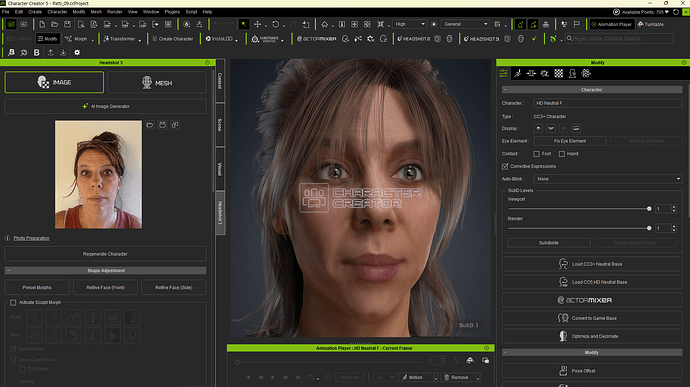Screen dimensions: 690x387
Task: Expand the Transformer dropdown arrow
Action: 140,40
